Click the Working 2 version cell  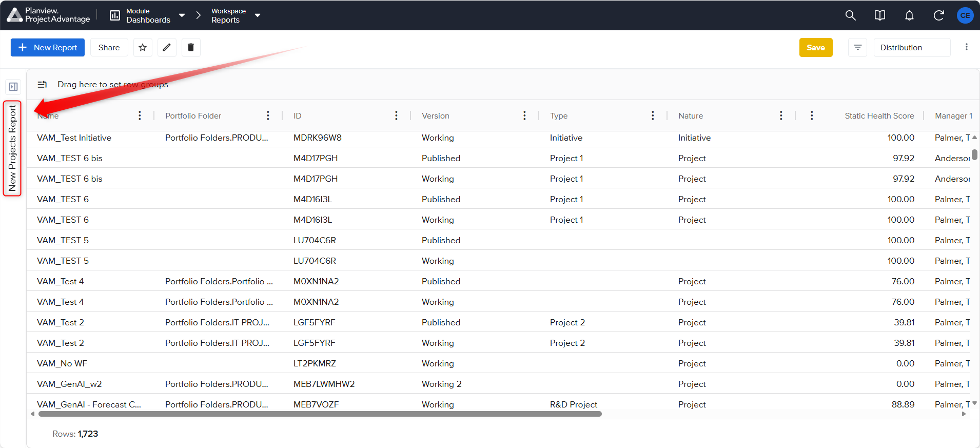(x=442, y=384)
